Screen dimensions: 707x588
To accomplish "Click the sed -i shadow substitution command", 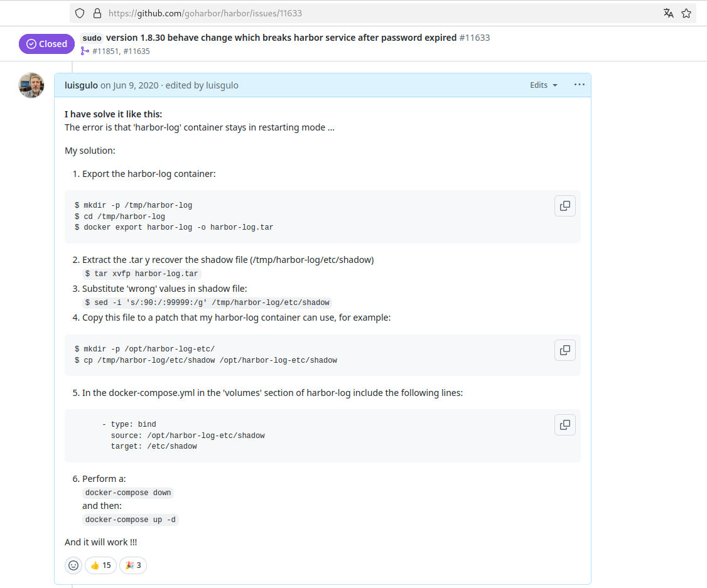I will pos(207,302).
